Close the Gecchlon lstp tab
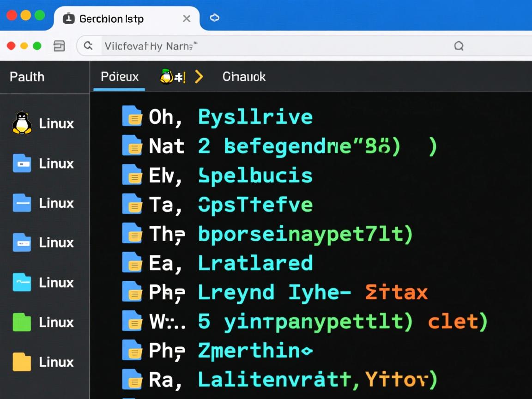The height and width of the screenshot is (399, 532). [x=187, y=18]
